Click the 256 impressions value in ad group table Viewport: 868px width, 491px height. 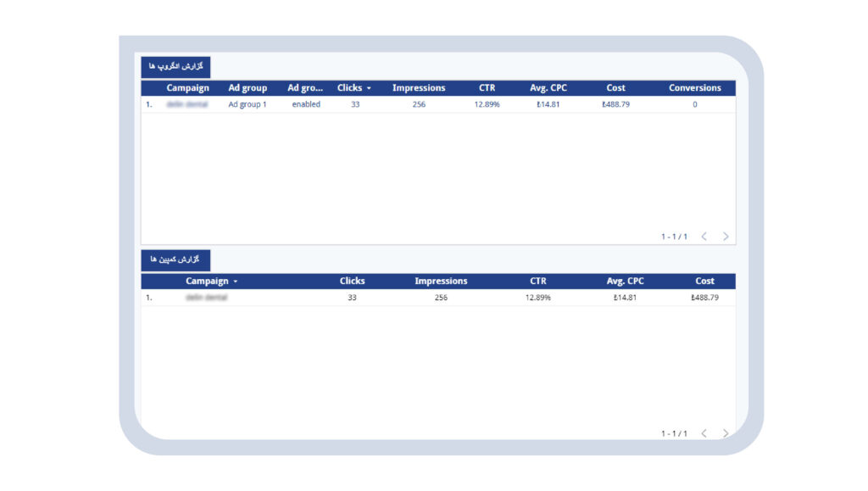click(x=419, y=104)
